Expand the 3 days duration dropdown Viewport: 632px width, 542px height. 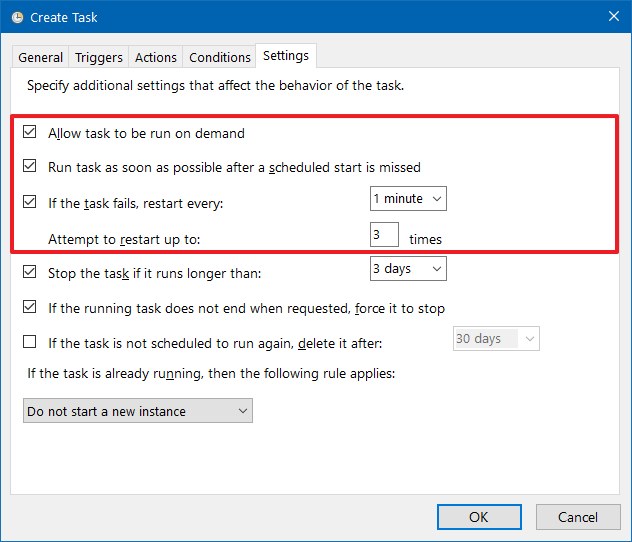click(408, 268)
